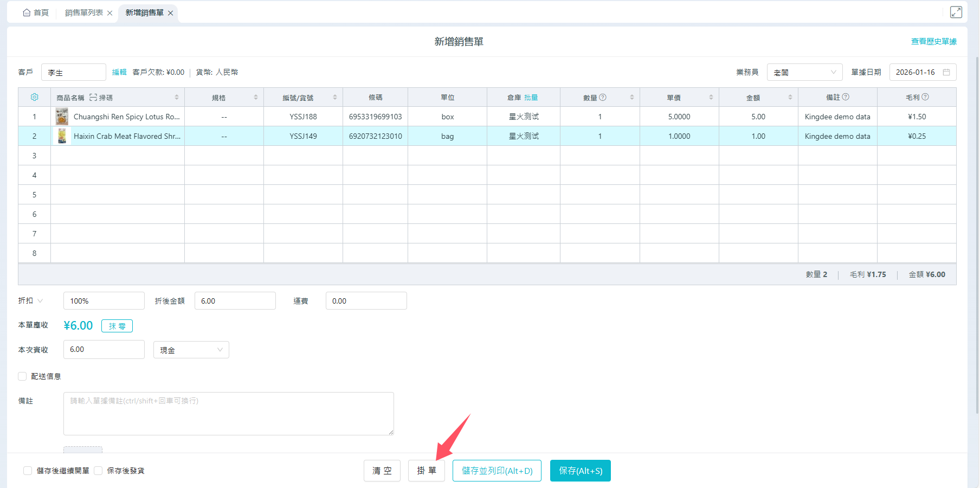Open the 業務員 dropdown showing 老闆
Image resolution: width=980 pixels, height=488 pixels.
pos(804,72)
